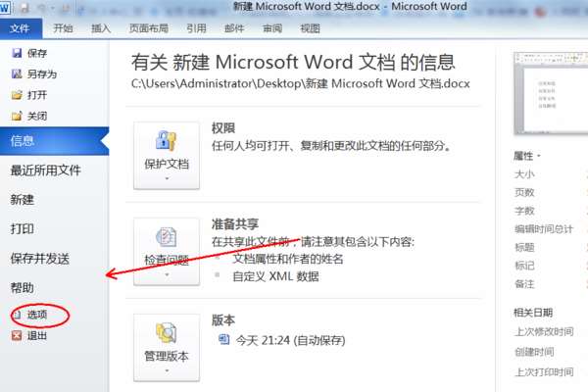Click the 相关日期 heading
Screen dimensions: 588x392
(x=533, y=312)
